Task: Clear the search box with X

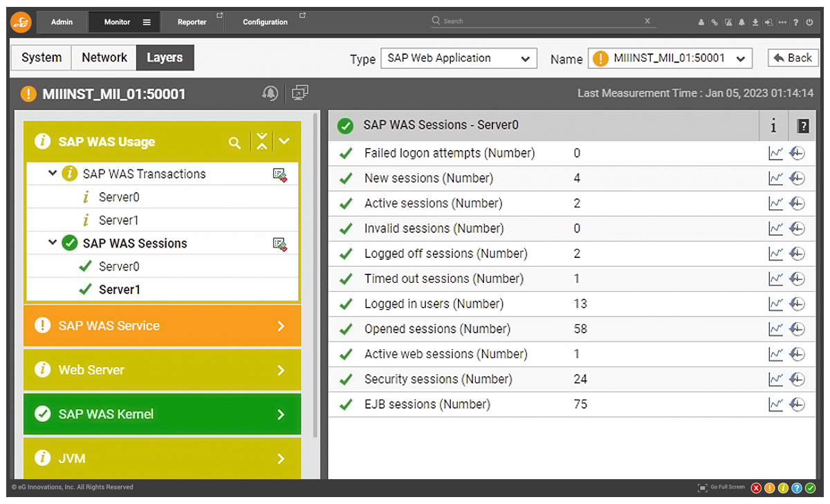Action: (x=647, y=21)
